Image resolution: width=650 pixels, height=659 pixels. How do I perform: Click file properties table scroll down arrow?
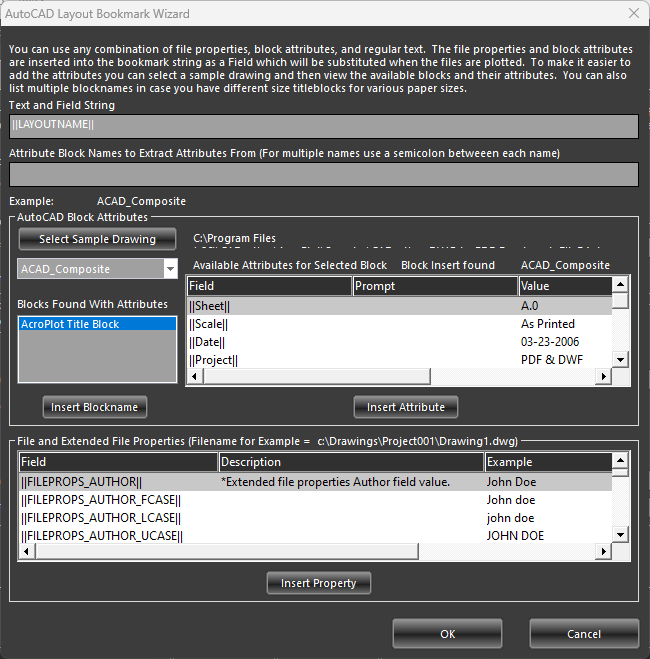(620, 535)
